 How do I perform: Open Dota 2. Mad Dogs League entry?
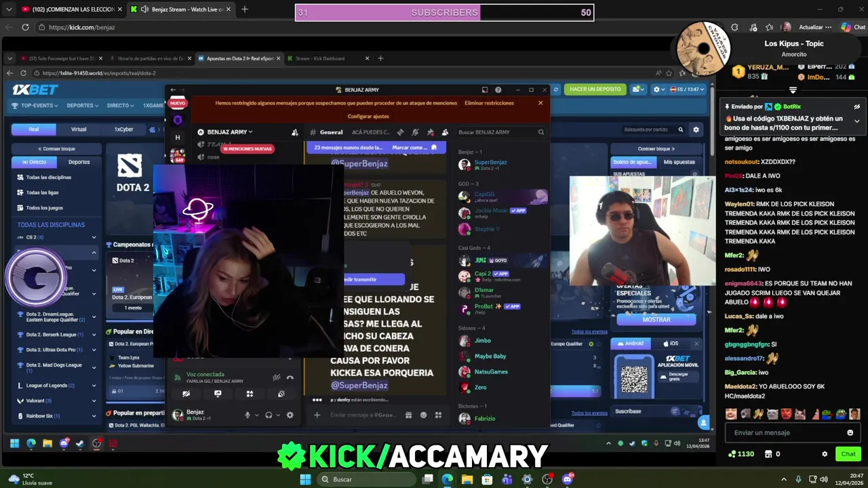(x=53, y=367)
